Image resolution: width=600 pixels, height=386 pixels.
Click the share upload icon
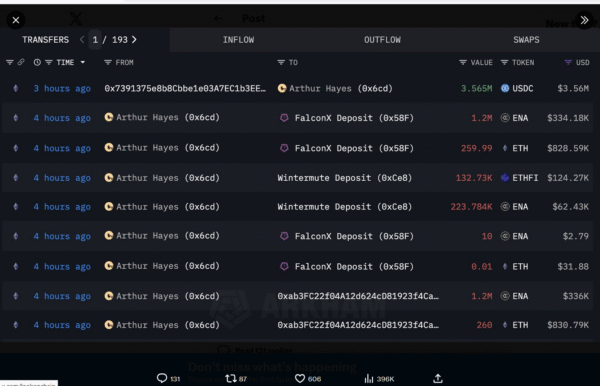tap(438, 379)
